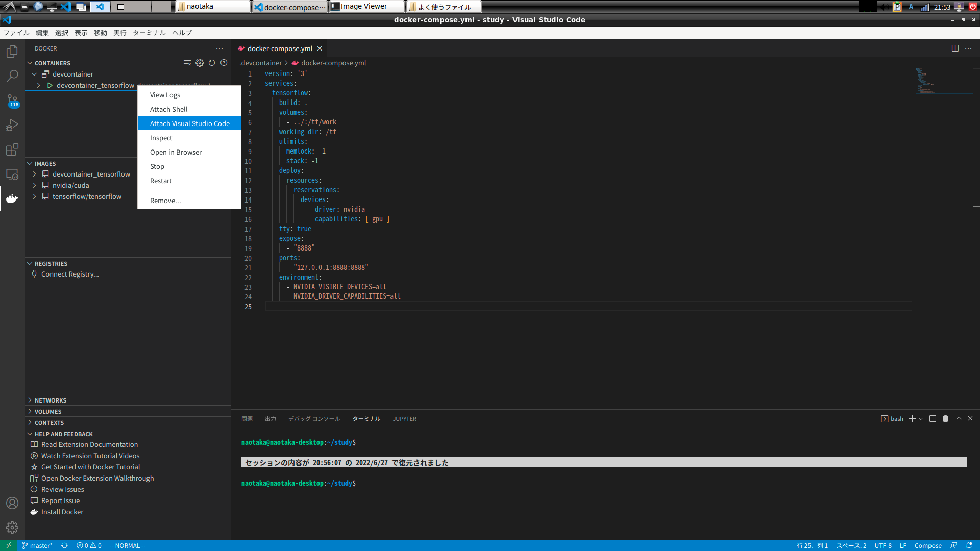The image size is (980, 551).
Task: Toggle maximize terminal panel chevron
Action: coord(959,419)
